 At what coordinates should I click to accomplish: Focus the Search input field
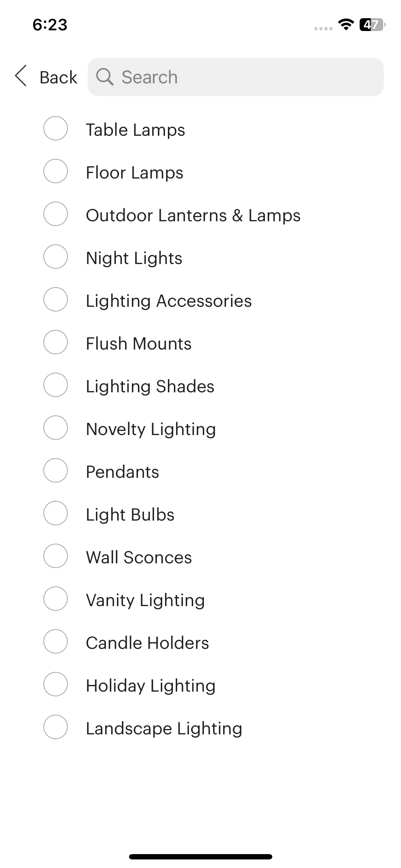(236, 77)
